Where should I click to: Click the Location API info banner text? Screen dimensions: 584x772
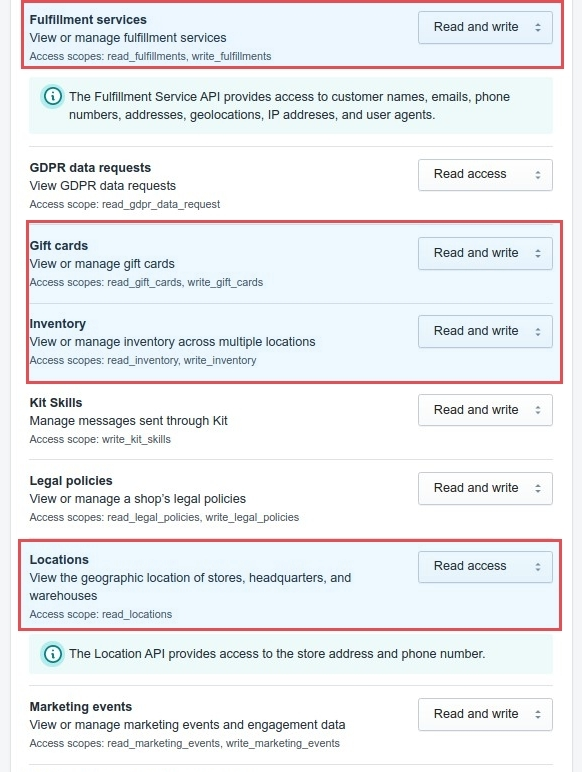coord(277,654)
